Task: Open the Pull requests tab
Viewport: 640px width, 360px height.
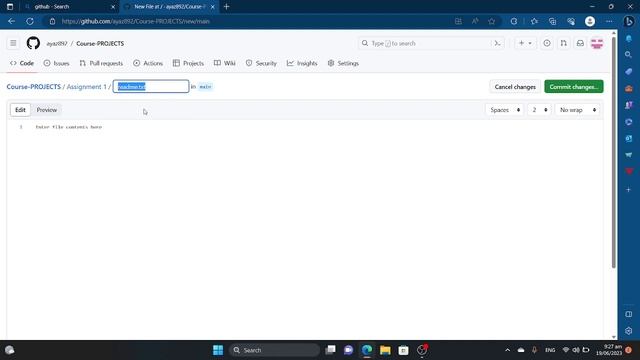Action: click(101, 63)
